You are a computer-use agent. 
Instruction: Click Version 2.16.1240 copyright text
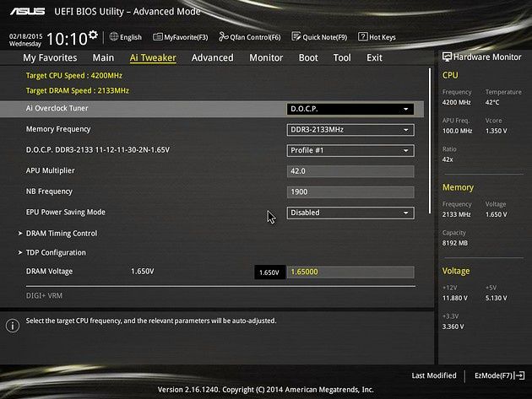pos(266,390)
